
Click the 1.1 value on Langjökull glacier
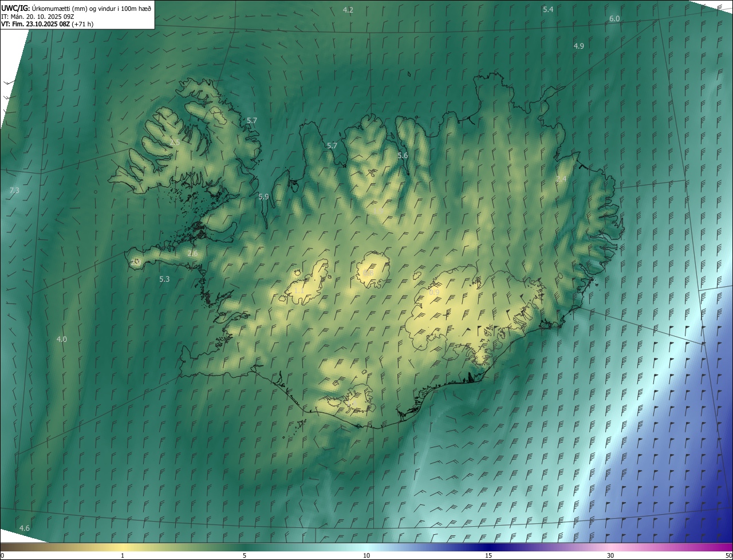pos(299,291)
